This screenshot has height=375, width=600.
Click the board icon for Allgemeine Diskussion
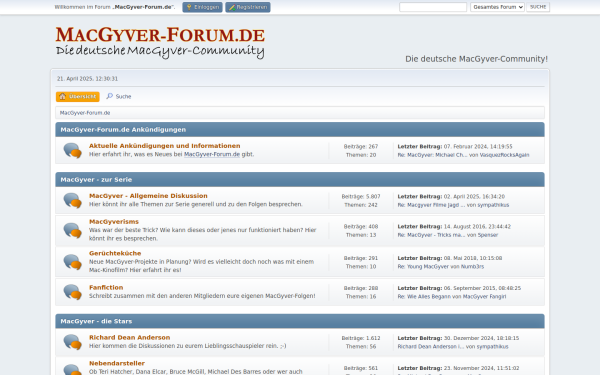coord(72,201)
